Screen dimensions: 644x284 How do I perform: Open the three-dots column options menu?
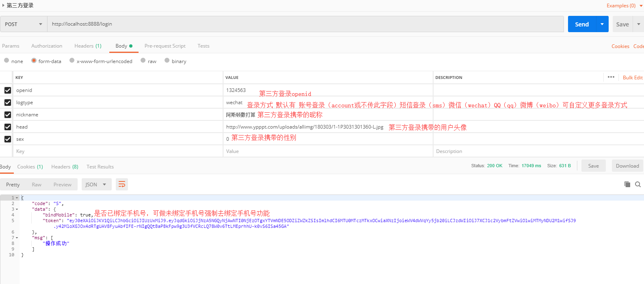(611, 77)
